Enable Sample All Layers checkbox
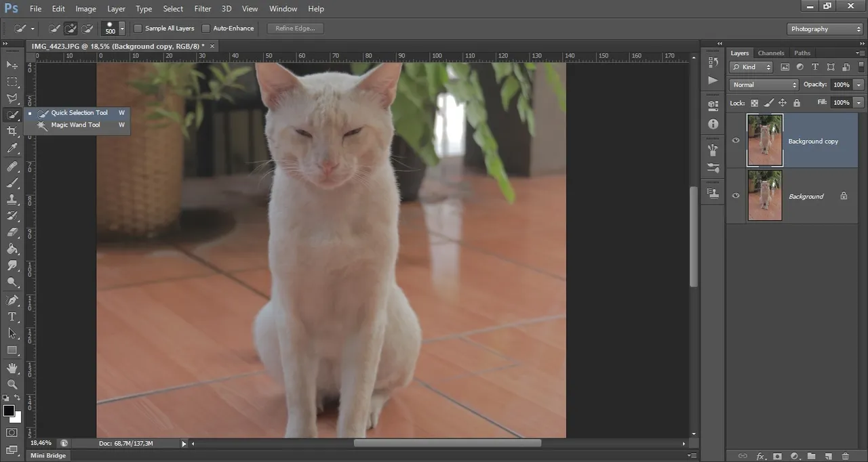Screen dimensions: 868x462 point(138,28)
